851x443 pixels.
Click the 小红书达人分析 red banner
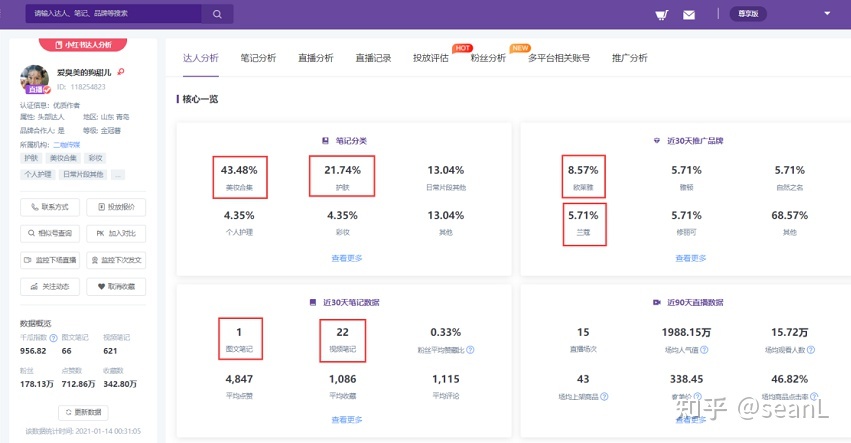click(x=83, y=45)
